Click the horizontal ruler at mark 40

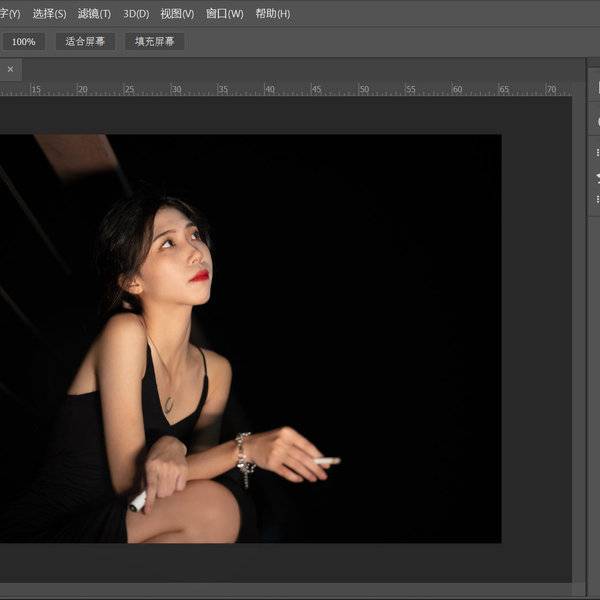[269, 90]
